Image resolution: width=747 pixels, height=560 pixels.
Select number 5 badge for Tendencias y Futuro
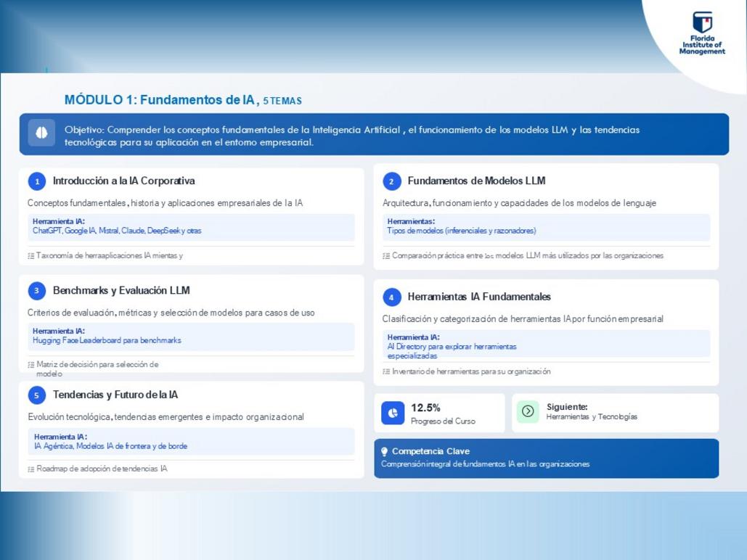point(37,395)
